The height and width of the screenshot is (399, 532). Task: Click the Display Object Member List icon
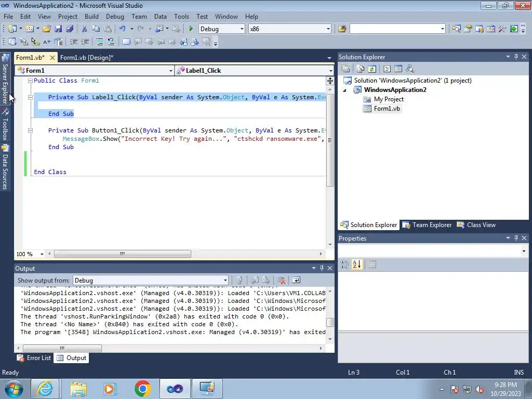tap(12, 42)
